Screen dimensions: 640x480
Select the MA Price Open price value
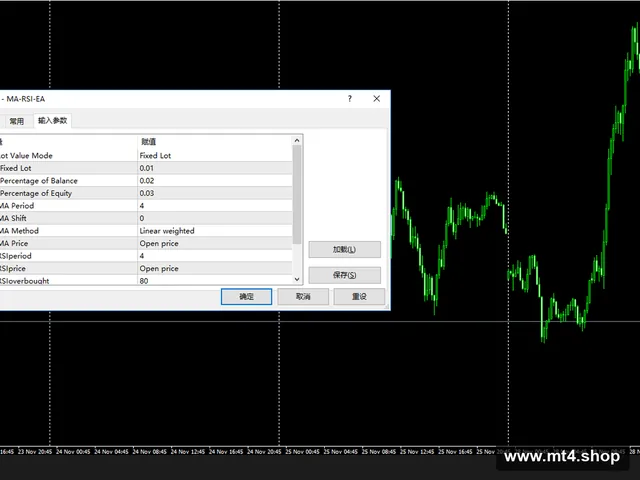[159, 244]
